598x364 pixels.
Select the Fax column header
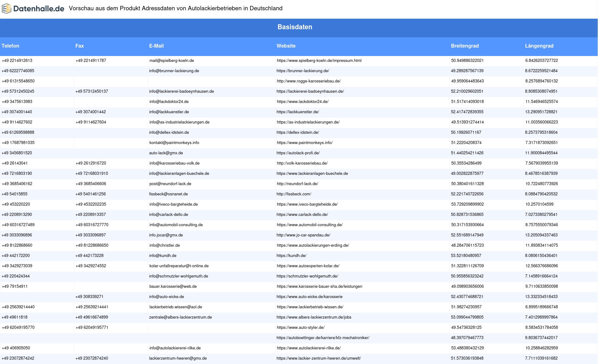tap(79, 46)
